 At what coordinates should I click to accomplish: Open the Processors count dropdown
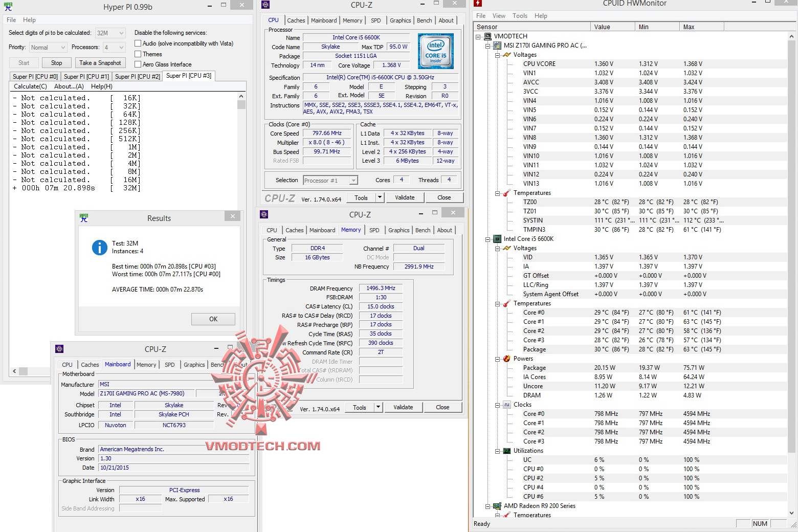(114, 48)
